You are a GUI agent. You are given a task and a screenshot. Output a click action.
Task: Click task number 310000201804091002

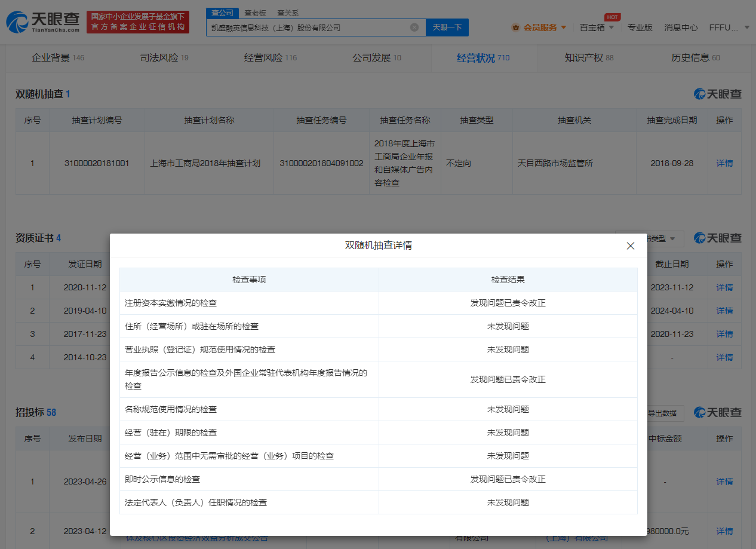[x=321, y=163]
